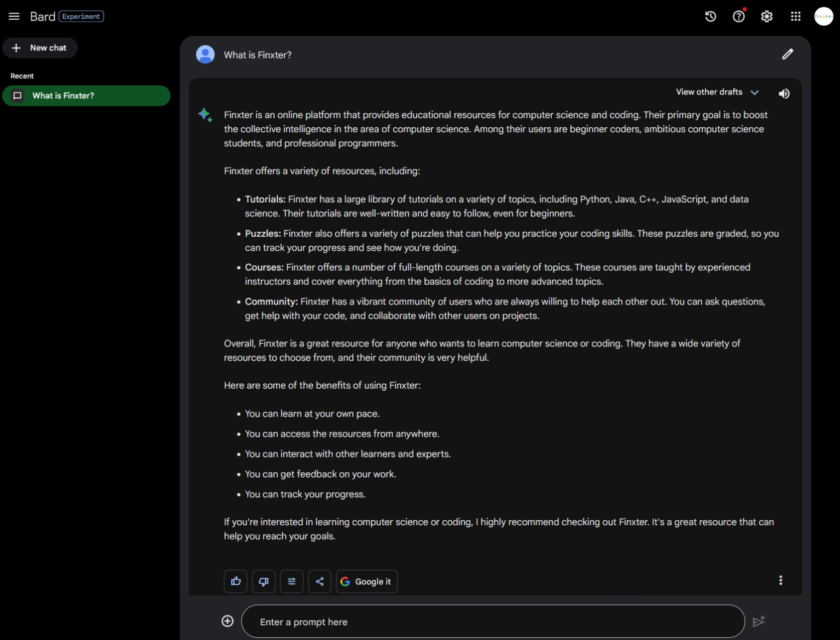
Task: Open the Google apps grid
Action: 795,16
